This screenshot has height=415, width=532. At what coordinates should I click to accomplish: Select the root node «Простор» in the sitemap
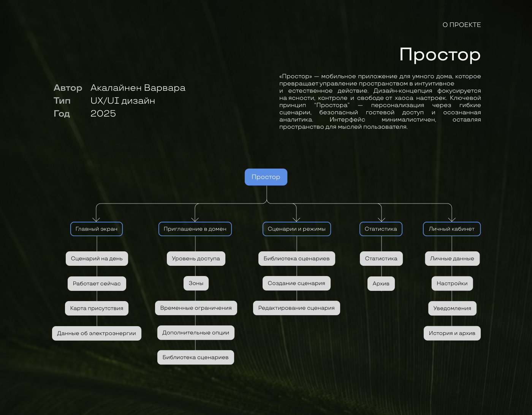click(266, 177)
